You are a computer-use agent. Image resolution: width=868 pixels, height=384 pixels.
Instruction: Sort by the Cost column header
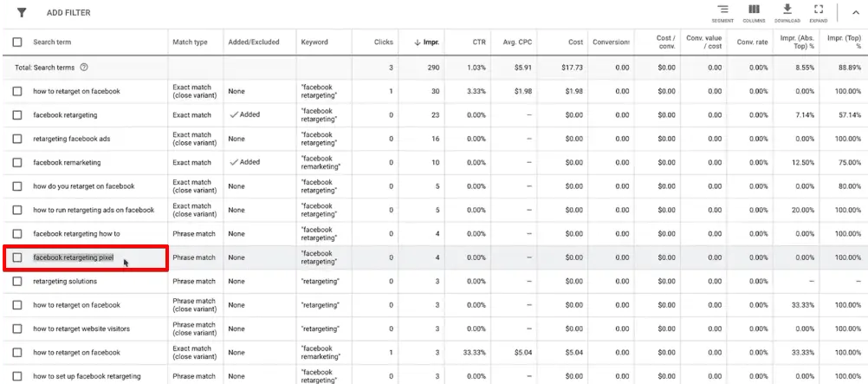pyautogui.click(x=575, y=42)
